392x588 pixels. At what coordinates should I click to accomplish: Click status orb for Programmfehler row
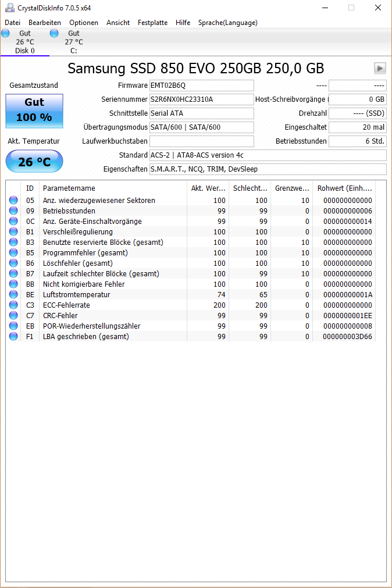tap(13, 253)
